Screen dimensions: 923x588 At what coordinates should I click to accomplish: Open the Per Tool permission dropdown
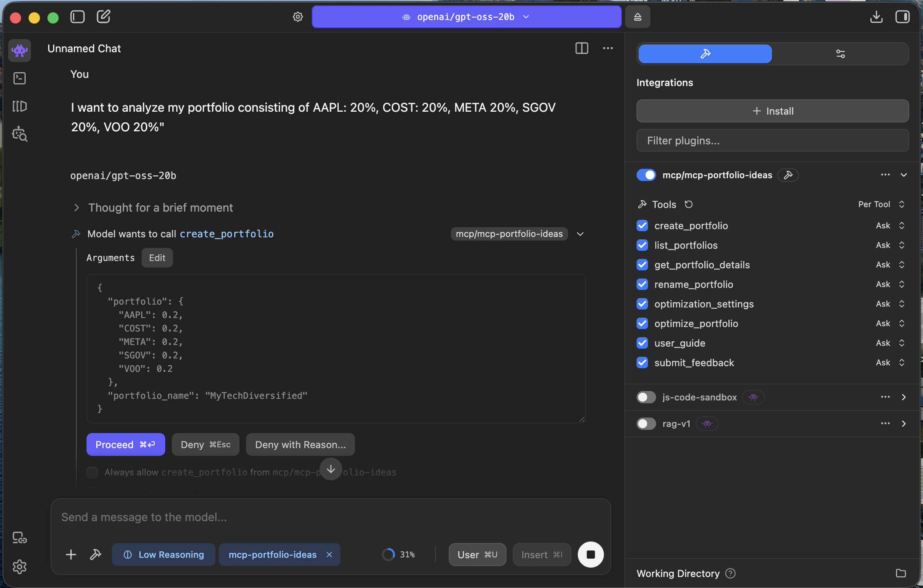(x=881, y=204)
